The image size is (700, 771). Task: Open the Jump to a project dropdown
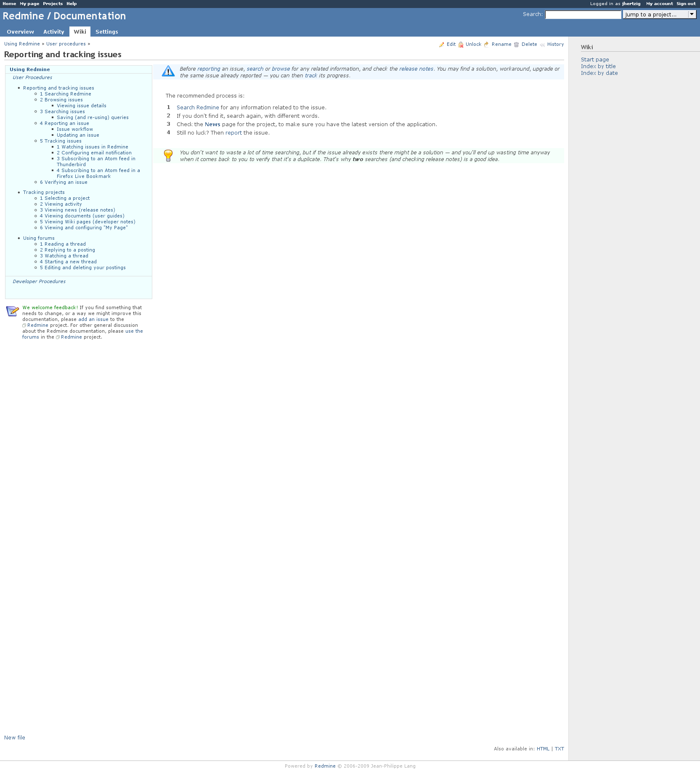[660, 14]
